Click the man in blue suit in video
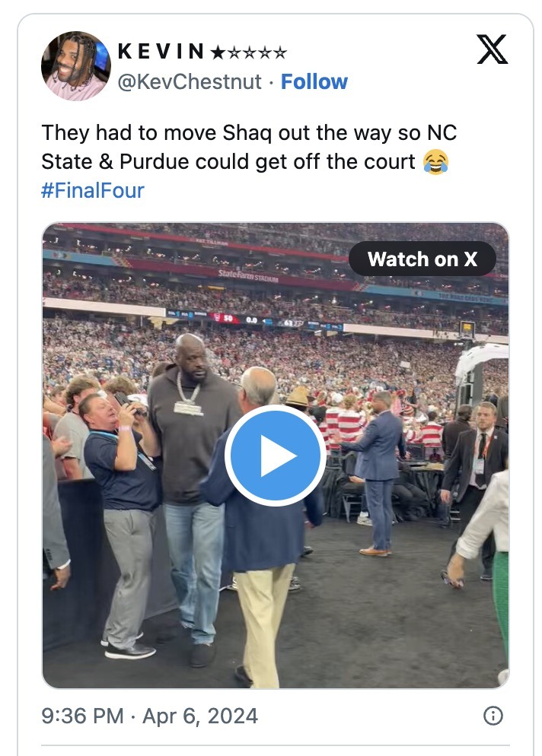The width and height of the screenshot is (542, 756). click(x=374, y=472)
